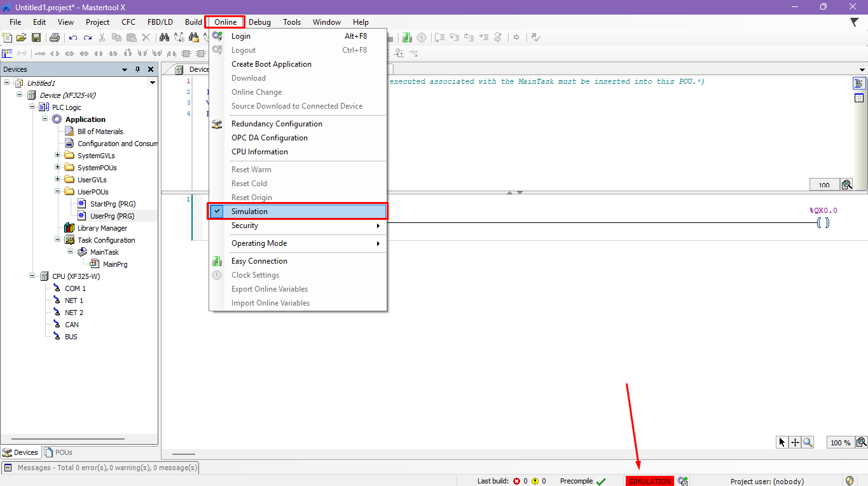Collapse the UserPOUs folder node

58,192
